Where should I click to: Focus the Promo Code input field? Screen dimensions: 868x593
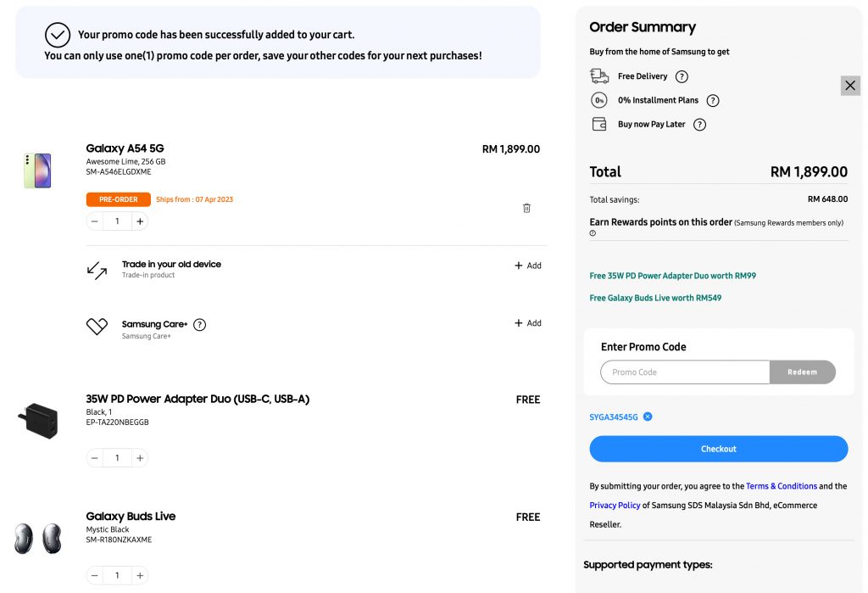click(x=685, y=372)
